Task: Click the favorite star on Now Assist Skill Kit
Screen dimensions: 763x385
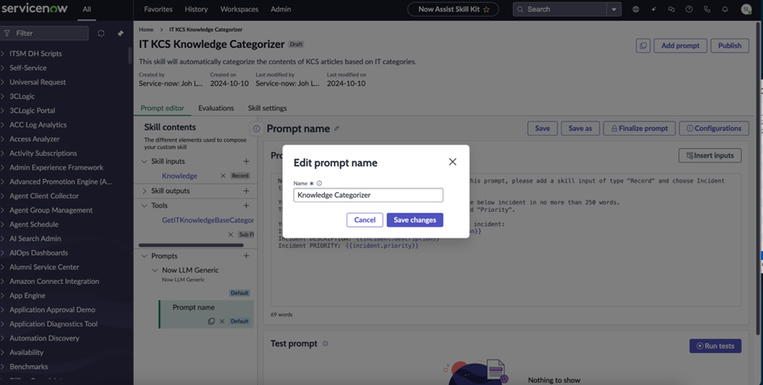Action: 486,9
